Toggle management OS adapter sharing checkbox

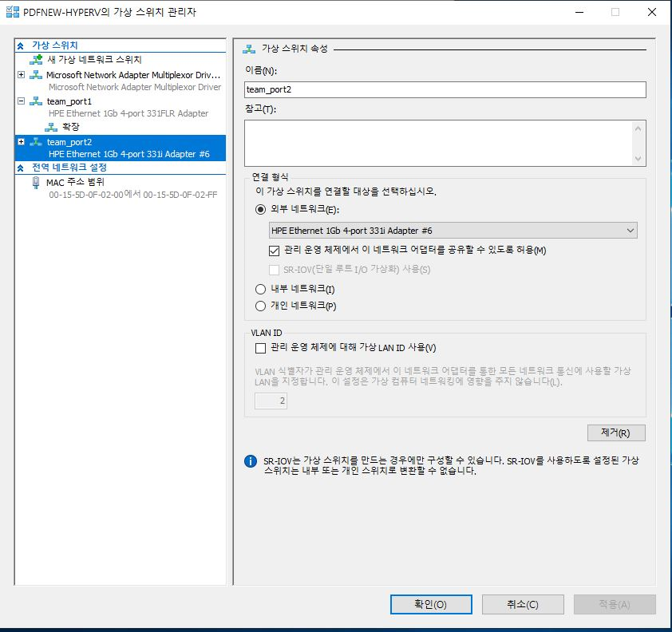coord(274,251)
